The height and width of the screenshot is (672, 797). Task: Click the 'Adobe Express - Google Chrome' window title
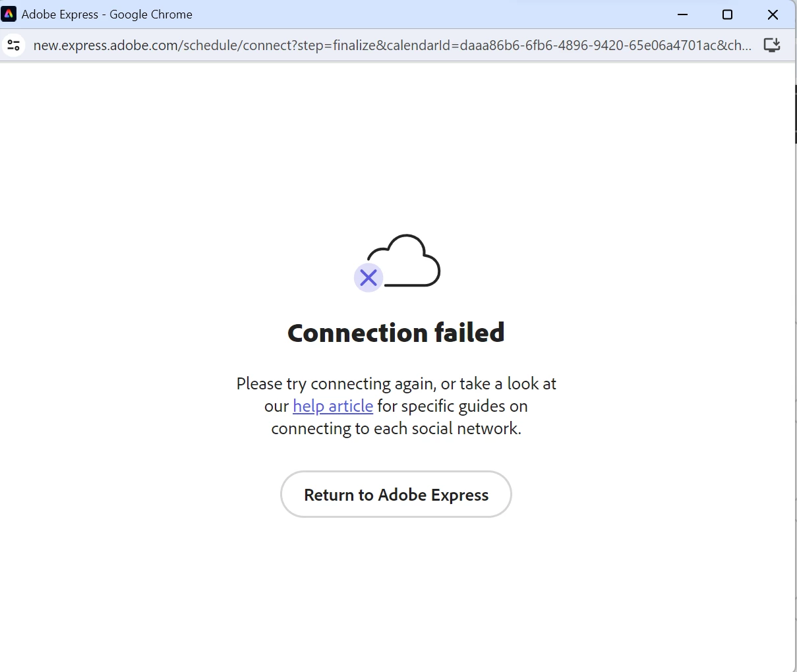pyautogui.click(x=107, y=14)
